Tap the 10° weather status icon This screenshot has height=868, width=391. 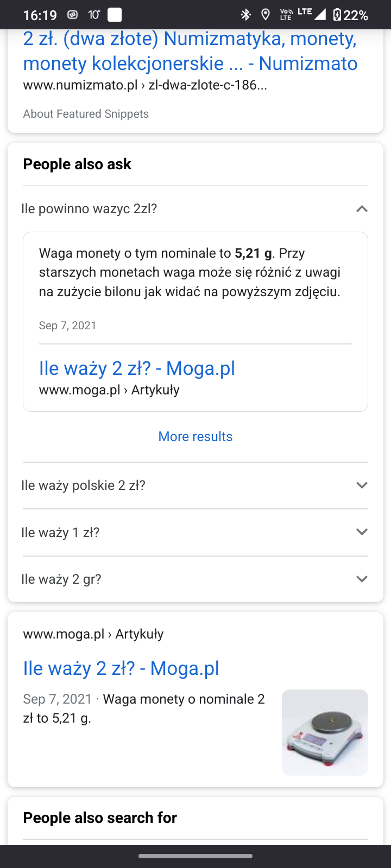(x=94, y=15)
